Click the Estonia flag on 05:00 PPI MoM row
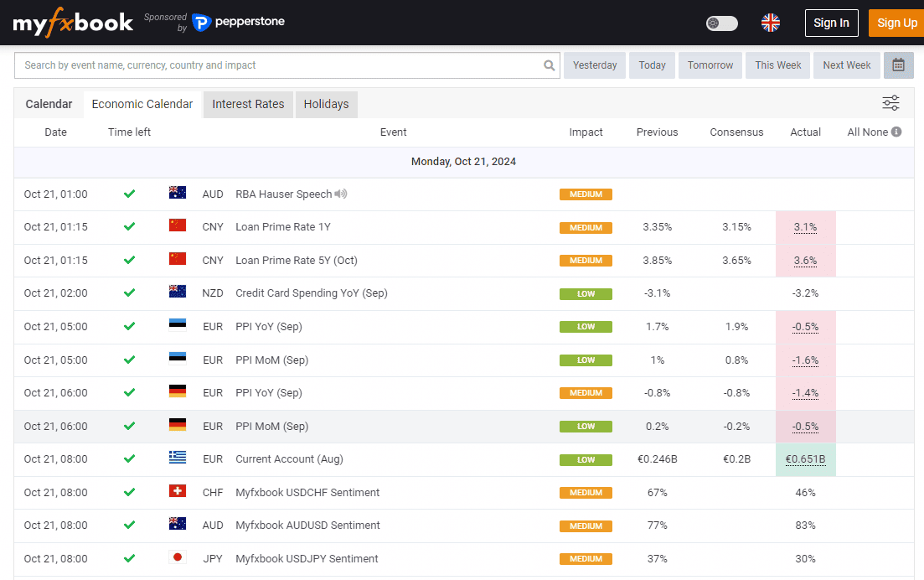924x580 pixels. [178, 359]
